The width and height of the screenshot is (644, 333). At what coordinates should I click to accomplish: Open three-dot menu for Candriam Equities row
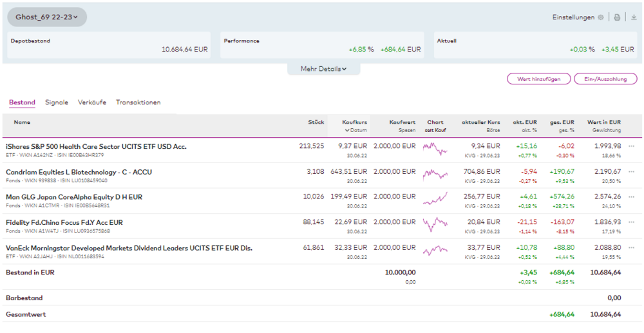631,172
